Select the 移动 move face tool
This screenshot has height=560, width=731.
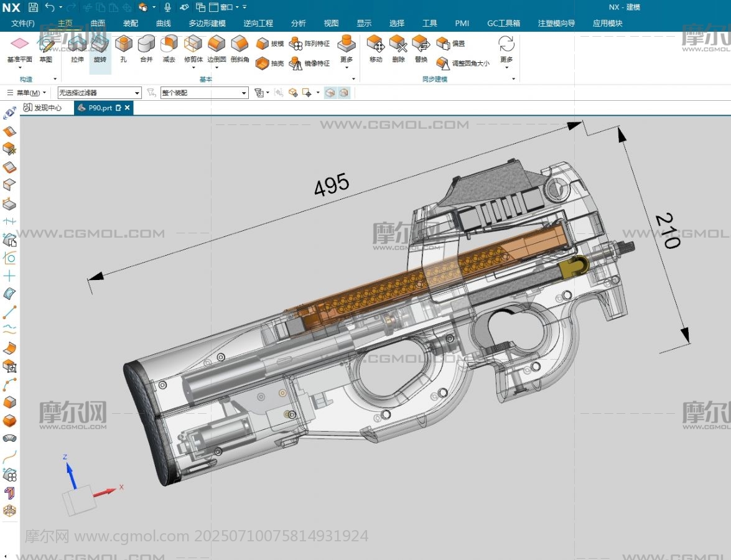(376, 50)
